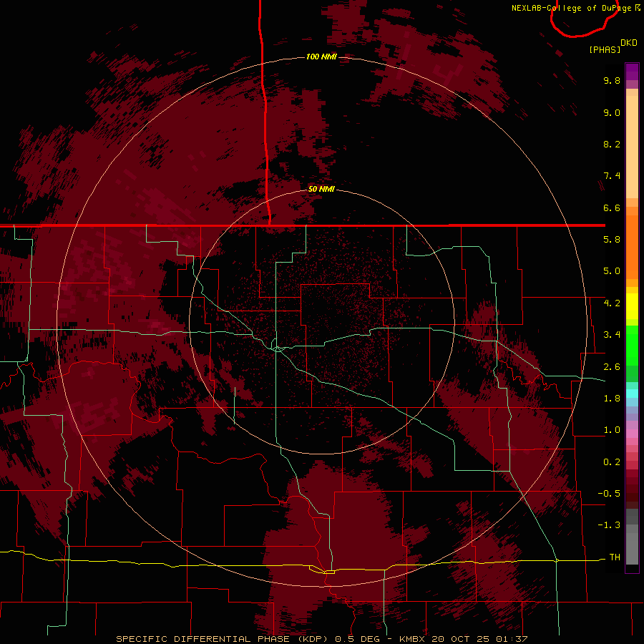Click the 50 NMI range ring label
The width and height of the screenshot is (644, 644).
[x=321, y=189]
